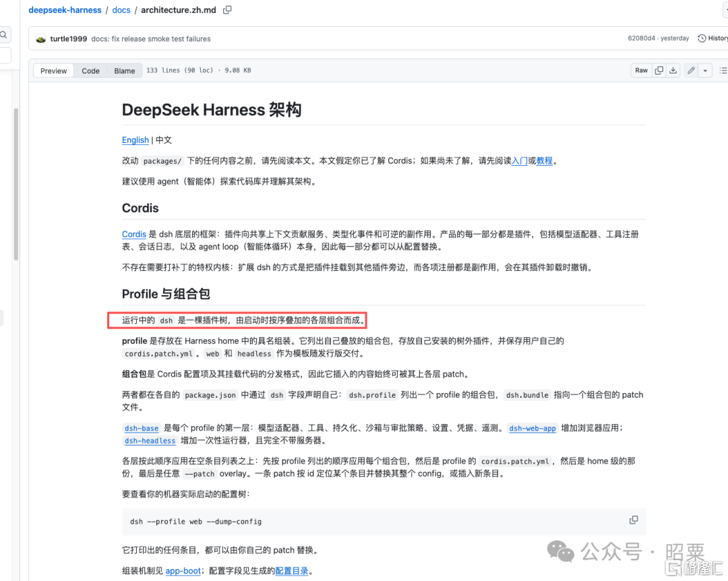Open the 配置目录 link
The height and width of the screenshot is (581, 728).
pos(292,571)
